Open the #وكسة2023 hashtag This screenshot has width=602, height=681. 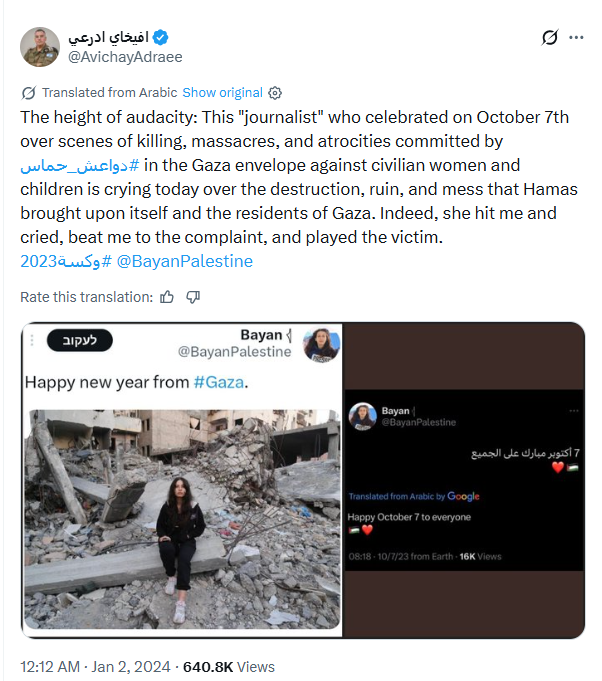pos(64,261)
